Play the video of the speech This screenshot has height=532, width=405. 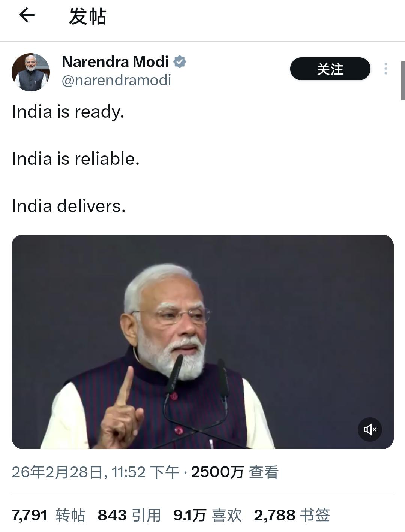tap(202, 342)
